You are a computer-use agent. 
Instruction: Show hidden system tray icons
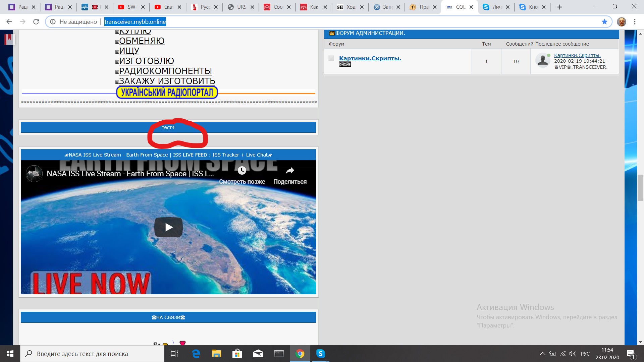pyautogui.click(x=542, y=354)
